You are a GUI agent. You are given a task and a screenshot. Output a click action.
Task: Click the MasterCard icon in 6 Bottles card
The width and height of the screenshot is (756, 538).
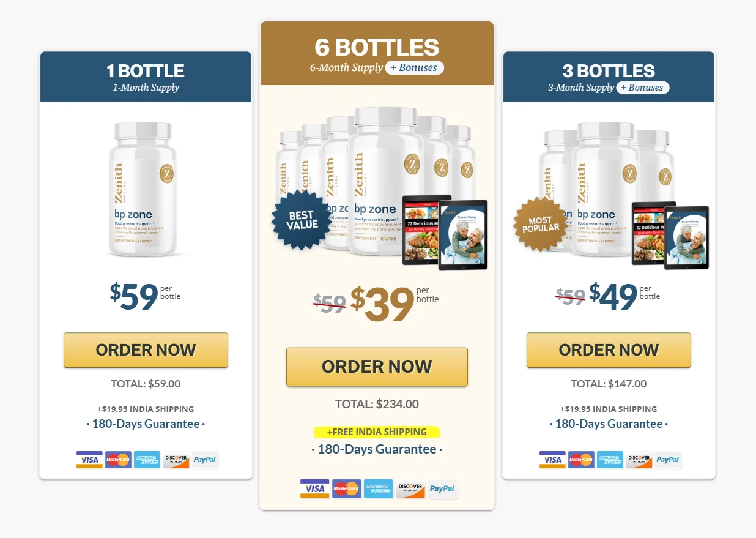pyautogui.click(x=347, y=488)
